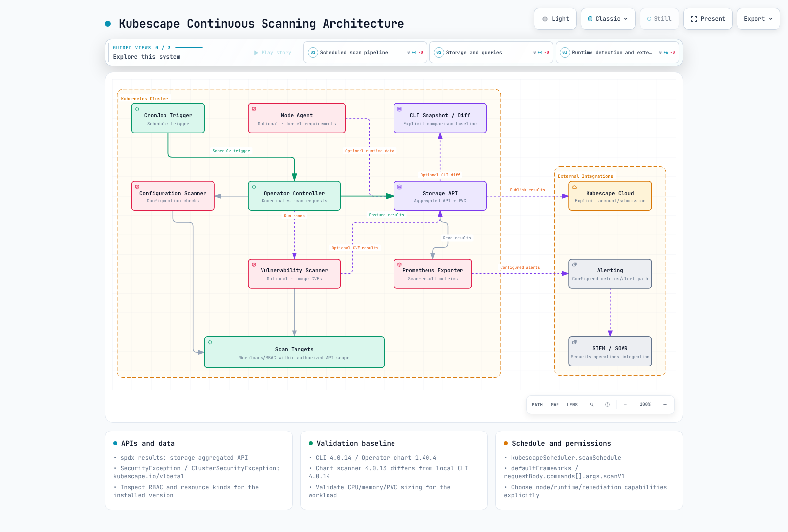The height and width of the screenshot is (532, 788).
Task: Open the help question-mark icon
Action: point(607,405)
